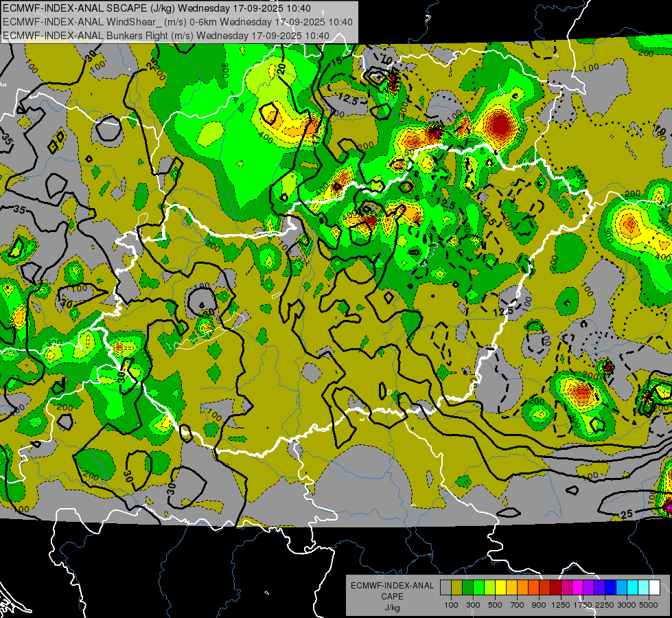Click the olive swatch in CAPE legend
This screenshot has height=618, width=672.
[x=457, y=588]
